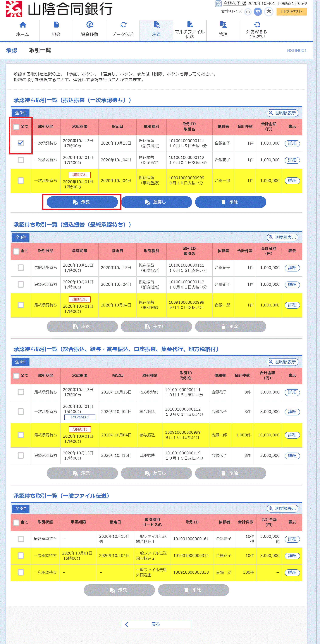This screenshot has width=320, height=644.
Task: Uncheck the checked transaction 101001000000111 in first table
Action: 21,143
